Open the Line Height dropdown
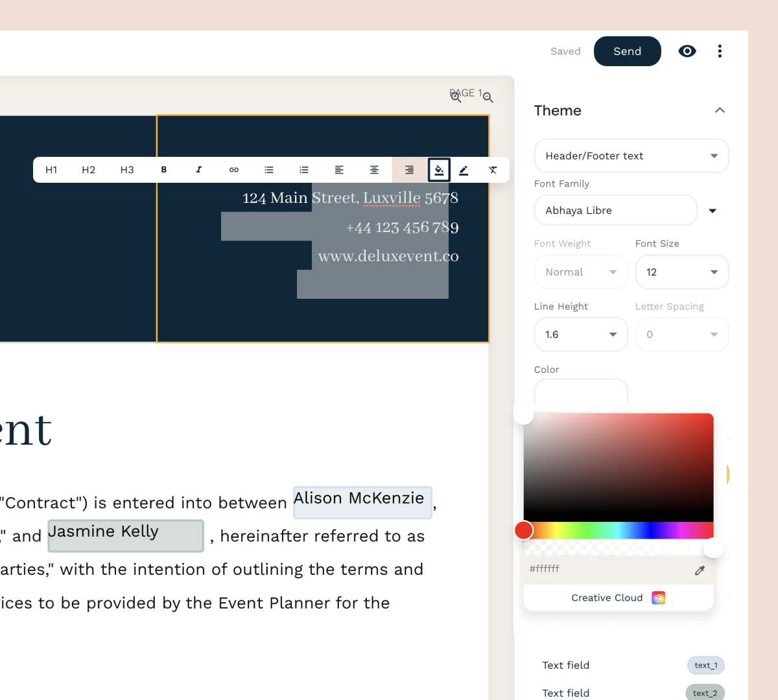The image size is (778, 700). pyautogui.click(x=580, y=334)
